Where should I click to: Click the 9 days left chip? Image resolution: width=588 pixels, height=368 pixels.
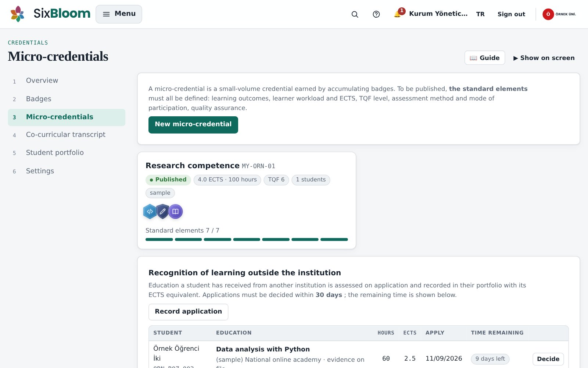490,359
